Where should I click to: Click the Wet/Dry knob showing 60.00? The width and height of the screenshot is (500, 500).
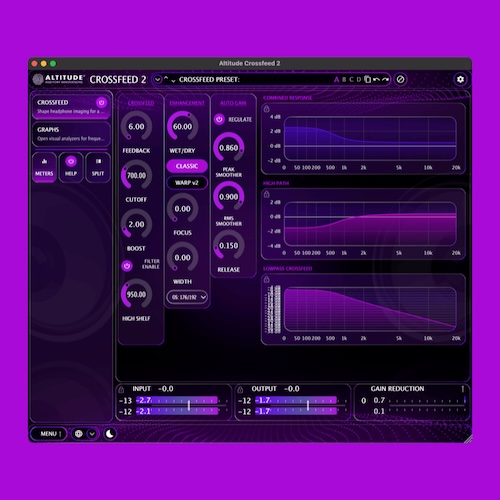(182, 127)
